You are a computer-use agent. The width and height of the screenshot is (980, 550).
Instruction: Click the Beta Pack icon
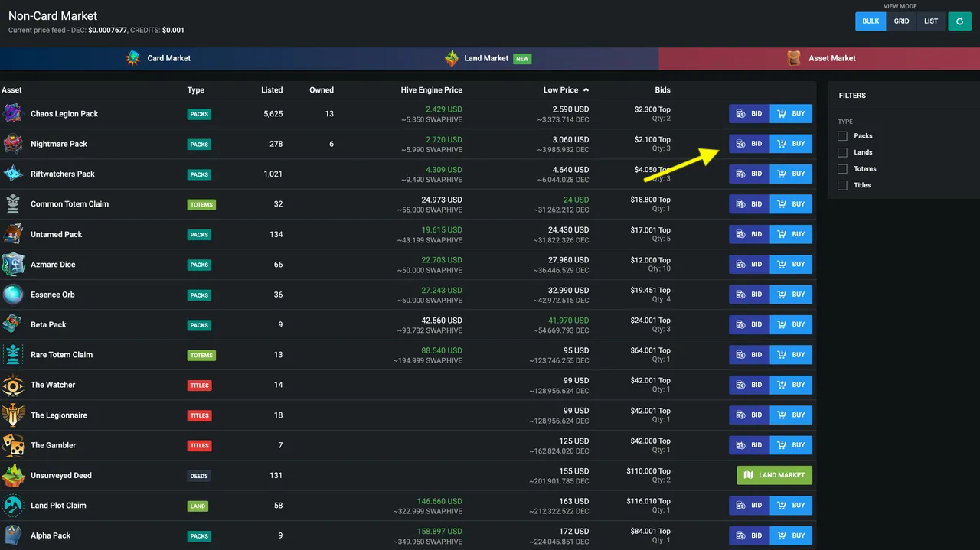click(x=12, y=324)
